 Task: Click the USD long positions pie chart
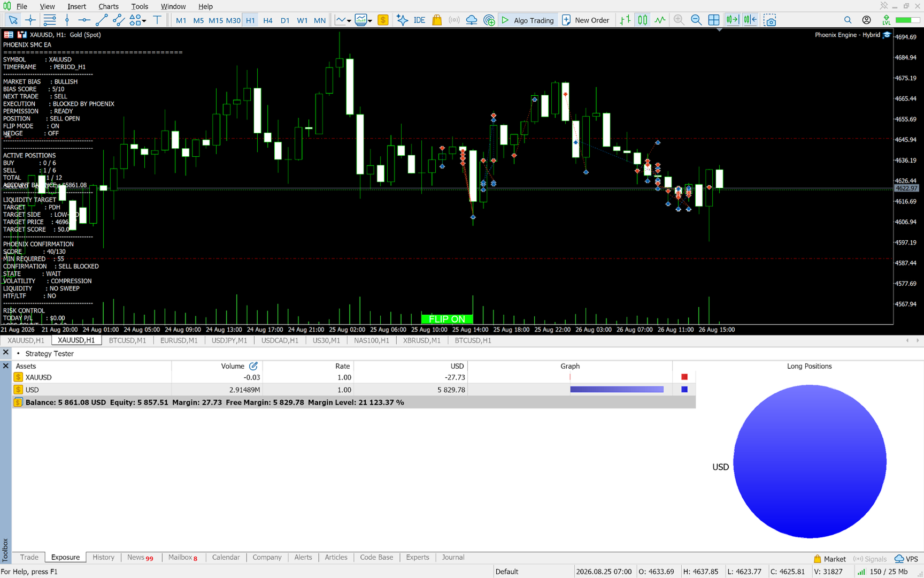(810, 461)
